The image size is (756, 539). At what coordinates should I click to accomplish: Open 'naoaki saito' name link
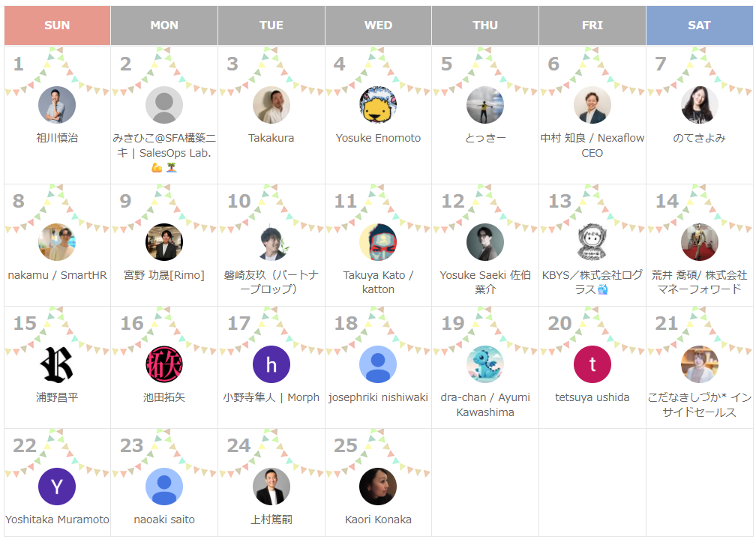coord(164,520)
